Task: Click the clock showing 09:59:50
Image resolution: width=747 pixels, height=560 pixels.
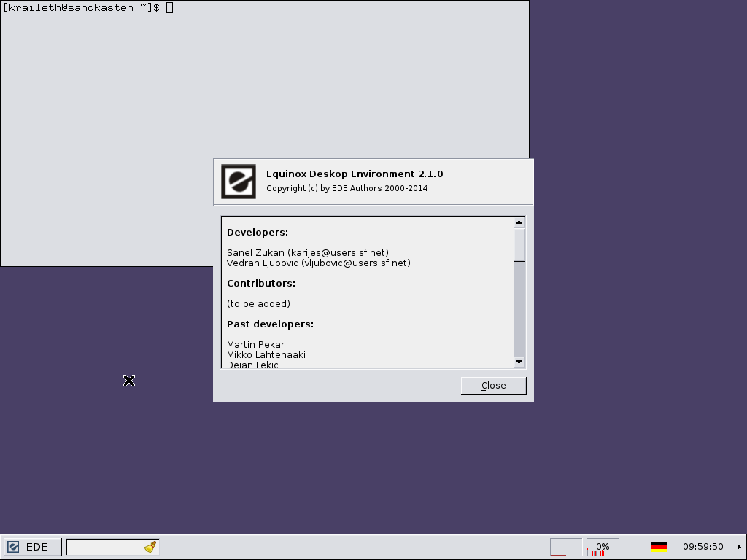Action: tap(703, 547)
